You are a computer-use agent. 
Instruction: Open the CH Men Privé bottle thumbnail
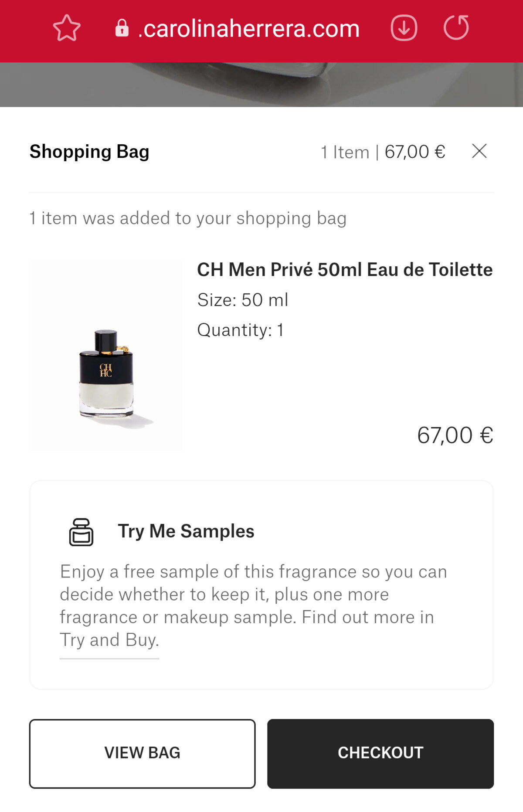click(106, 355)
